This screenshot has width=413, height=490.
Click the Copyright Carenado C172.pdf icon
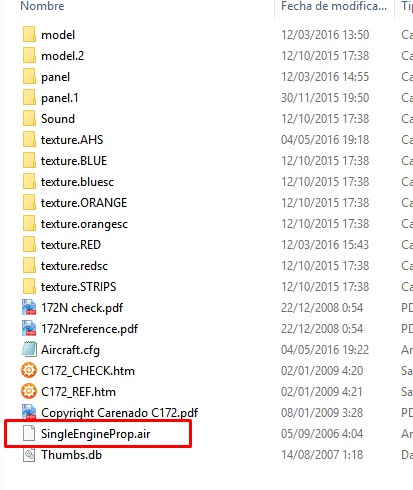[x=29, y=412]
